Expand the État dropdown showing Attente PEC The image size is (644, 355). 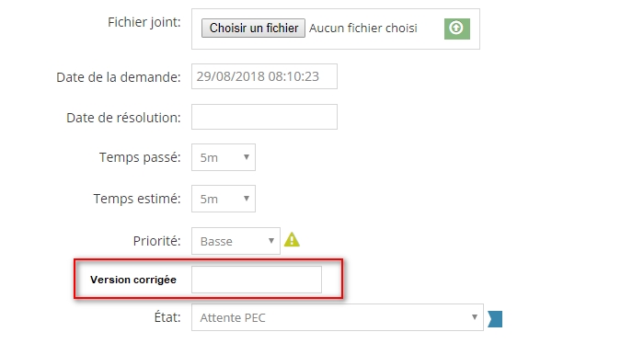coord(338,317)
